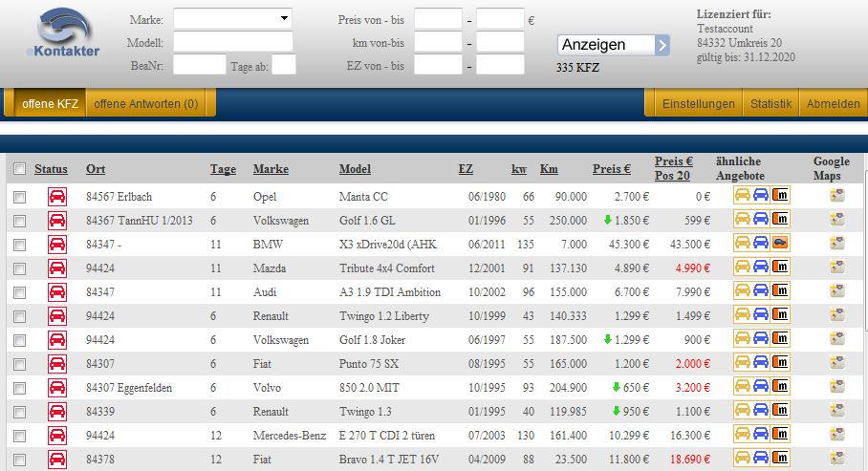This screenshot has height=471, width=868.
Task: Switch to the offene KFZ tab
Action: pos(50,103)
